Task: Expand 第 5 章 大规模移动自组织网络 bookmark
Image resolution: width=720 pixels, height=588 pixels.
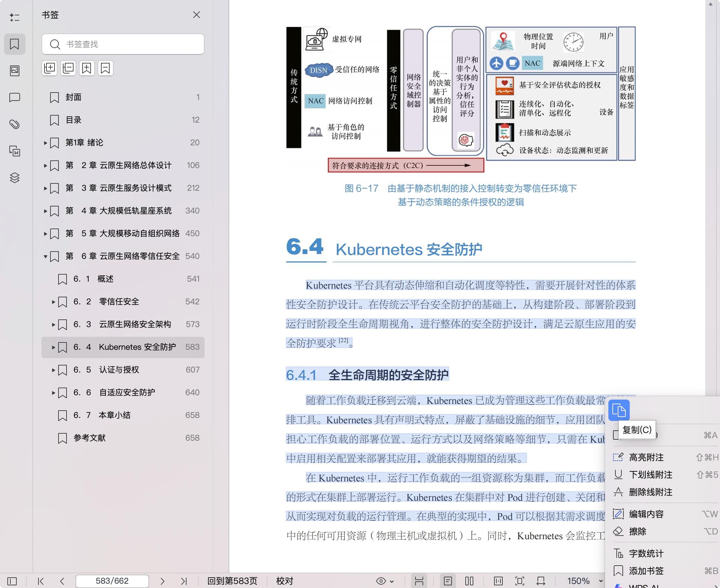Action: click(x=45, y=234)
